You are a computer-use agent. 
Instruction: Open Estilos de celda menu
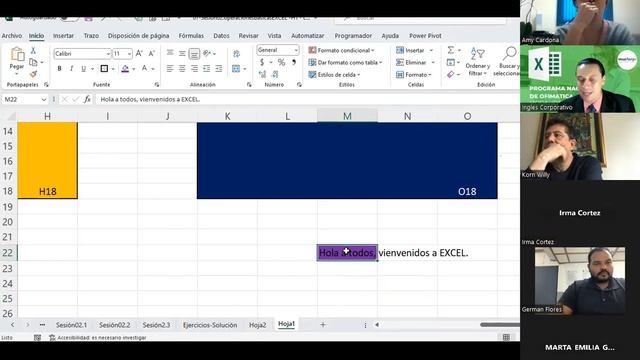click(x=334, y=75)
